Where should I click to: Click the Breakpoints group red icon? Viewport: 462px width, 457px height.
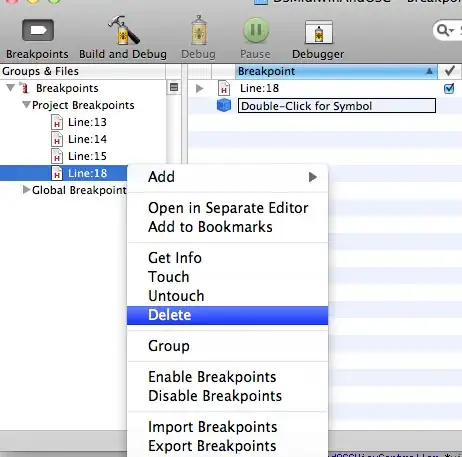click(24, 88)
